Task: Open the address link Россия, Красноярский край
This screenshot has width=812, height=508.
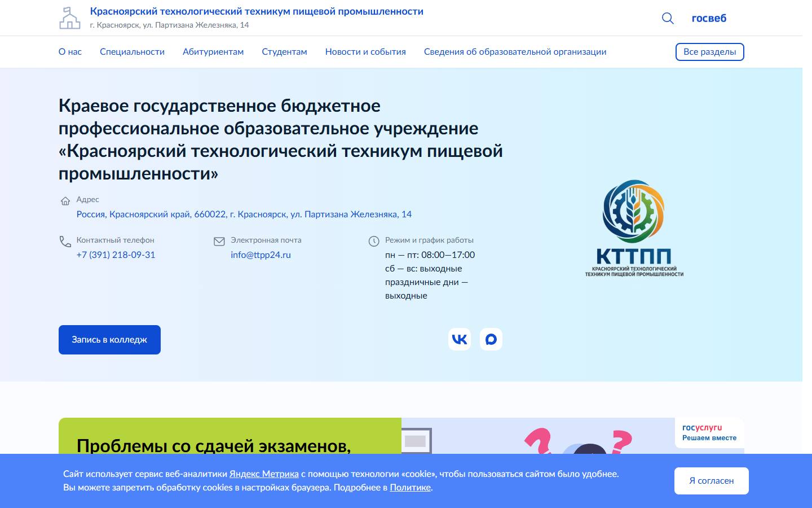Action: (244, 214)
